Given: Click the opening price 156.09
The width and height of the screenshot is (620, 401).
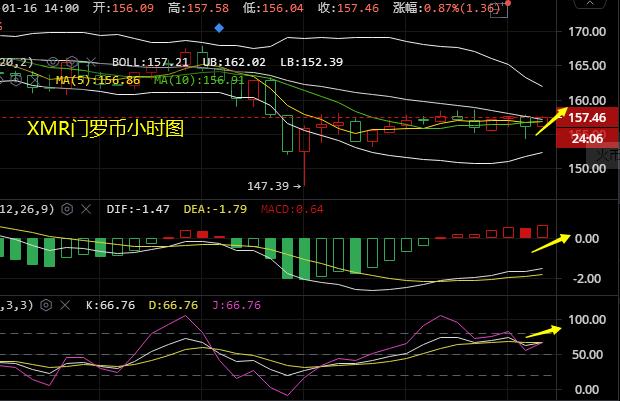Looking at the screenshot, I should tap(133, 8).
